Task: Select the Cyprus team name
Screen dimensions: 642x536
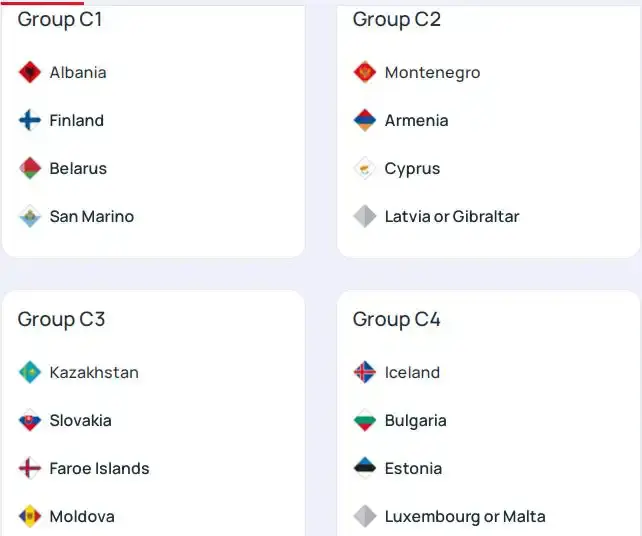Action: pyautogui.click(x=412, y=168)
